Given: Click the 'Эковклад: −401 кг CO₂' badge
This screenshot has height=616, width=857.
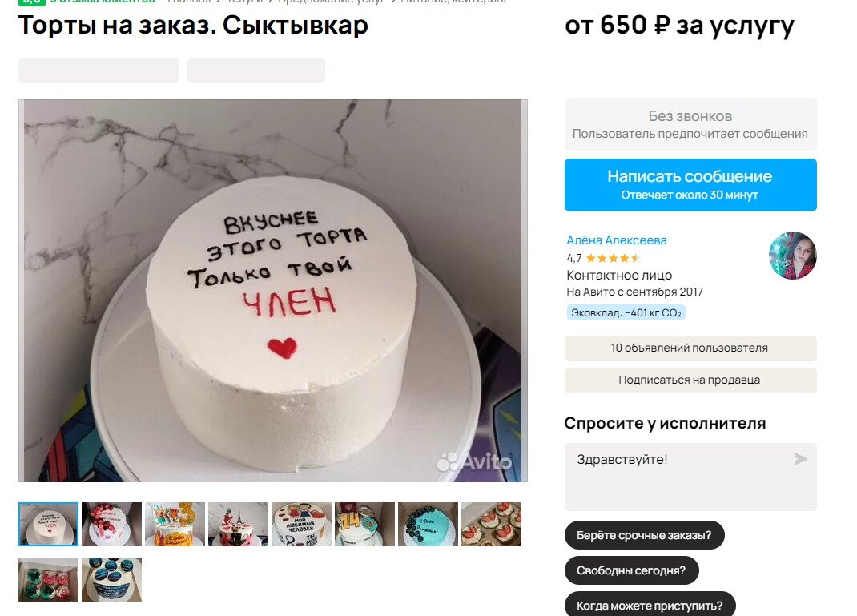Looking at the screenshot, I should pos(626,312).
